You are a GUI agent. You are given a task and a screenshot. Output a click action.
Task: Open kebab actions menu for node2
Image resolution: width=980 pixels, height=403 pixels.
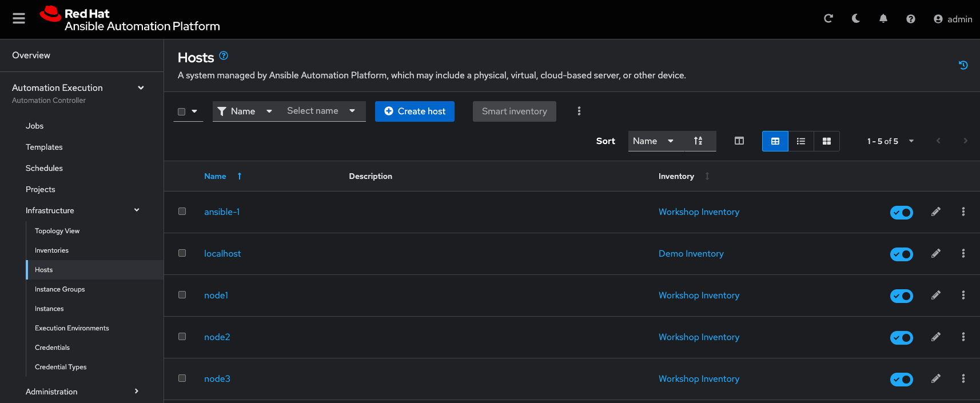pos(963,337)
